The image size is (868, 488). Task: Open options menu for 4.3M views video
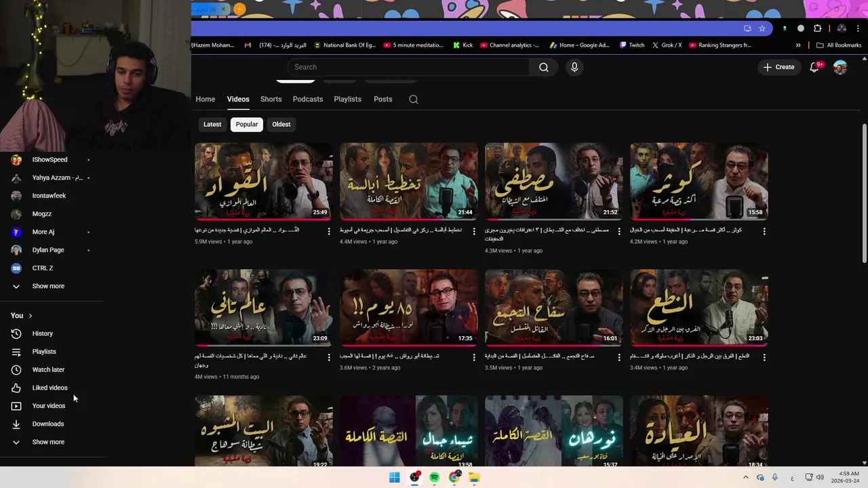[x=619, y=231]
